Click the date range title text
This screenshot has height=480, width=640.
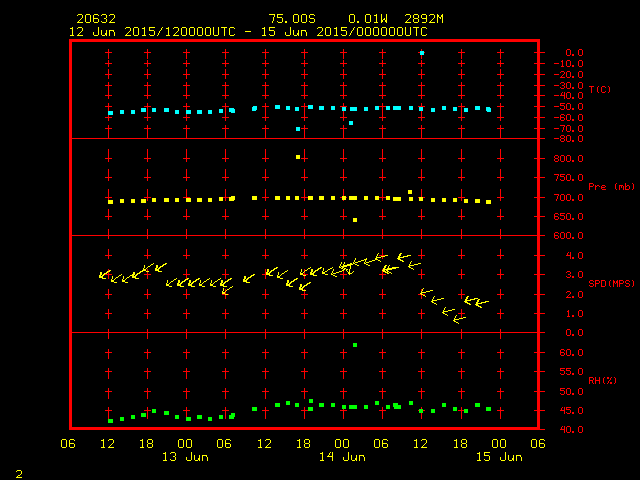[248, 31]
